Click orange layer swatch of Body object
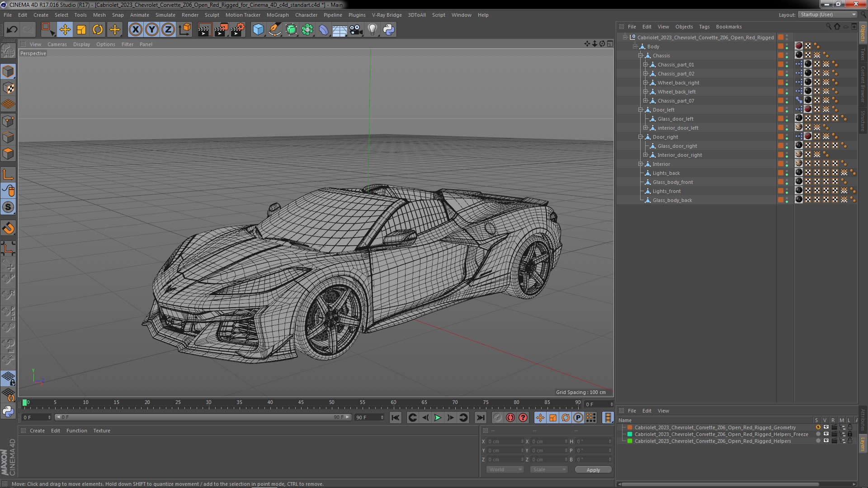This screenshot has width=868, height=488. click(781, 46)
